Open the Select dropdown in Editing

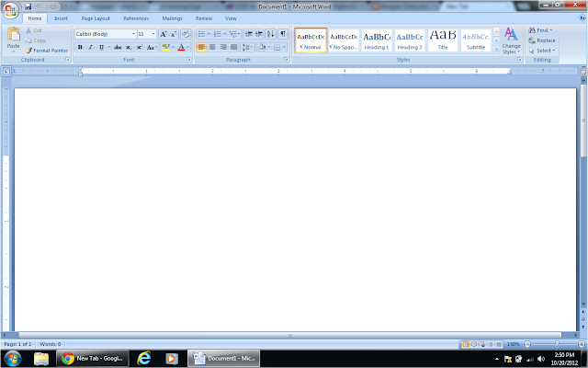pos(542,51)
